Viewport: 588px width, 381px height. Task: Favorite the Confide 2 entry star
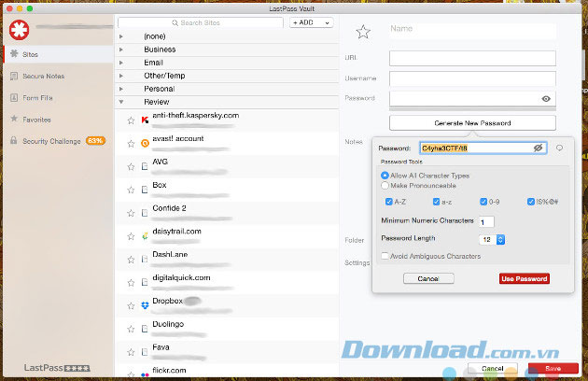point(131,213)
